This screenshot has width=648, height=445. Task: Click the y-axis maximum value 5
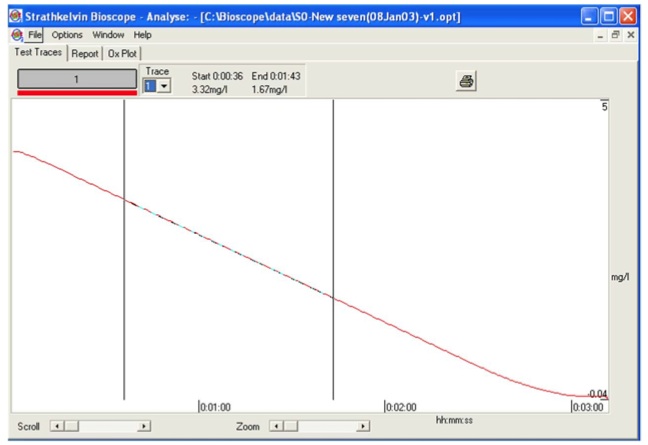[x=604, y=107]
